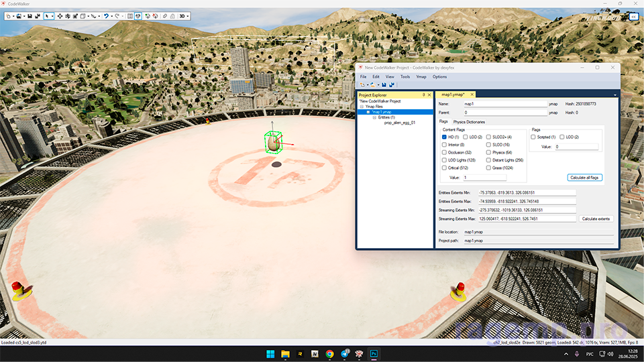
Task: Toggle the highlighted project mode icon
Action: [138, 16]
